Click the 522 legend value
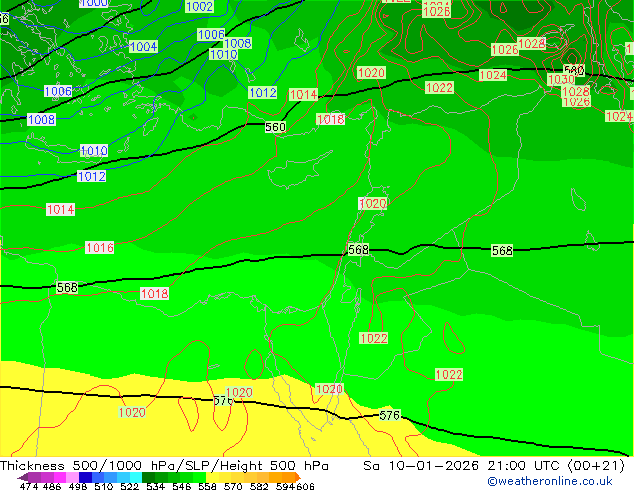The image size is (634, 490). tap(129, 486)
